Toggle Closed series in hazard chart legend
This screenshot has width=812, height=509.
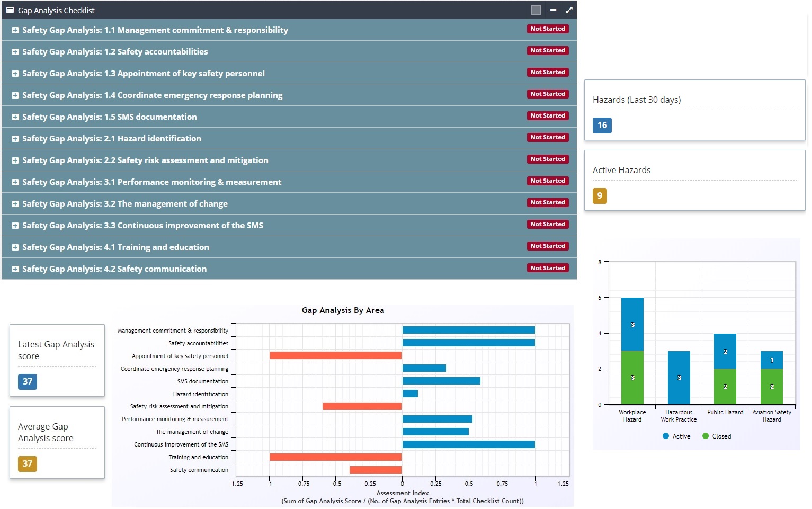pos(717,436)
